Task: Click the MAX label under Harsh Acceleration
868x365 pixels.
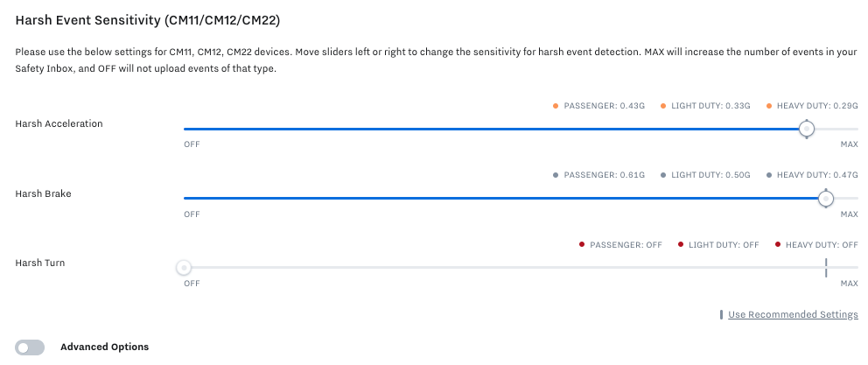Action: point(849,144)
